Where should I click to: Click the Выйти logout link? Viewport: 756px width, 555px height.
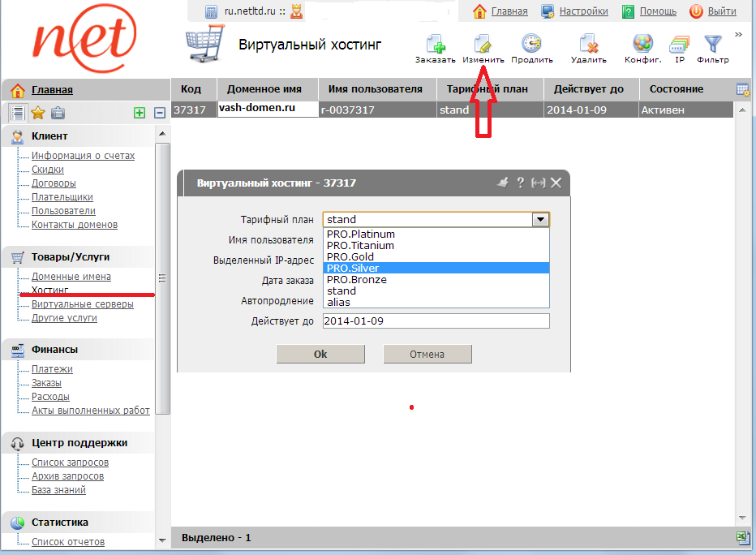(x=721, y=11)
